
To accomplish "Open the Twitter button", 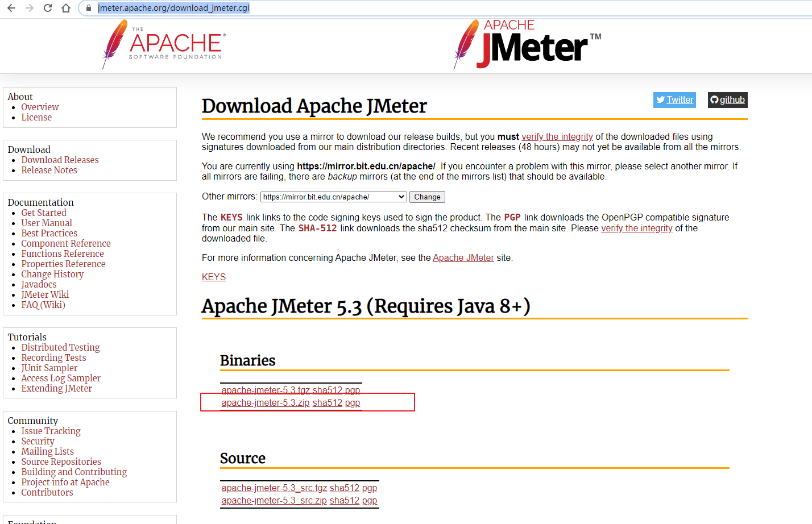I will 674,100.
